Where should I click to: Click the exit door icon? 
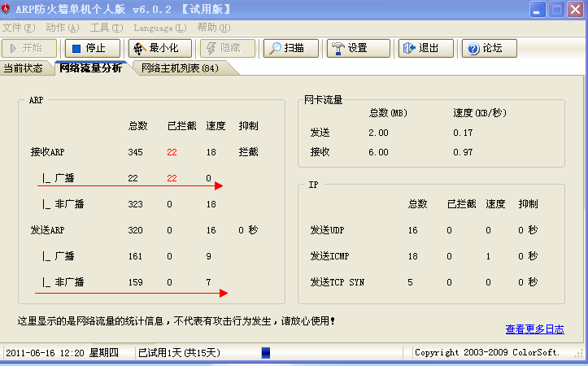click(x=409, y=48)
